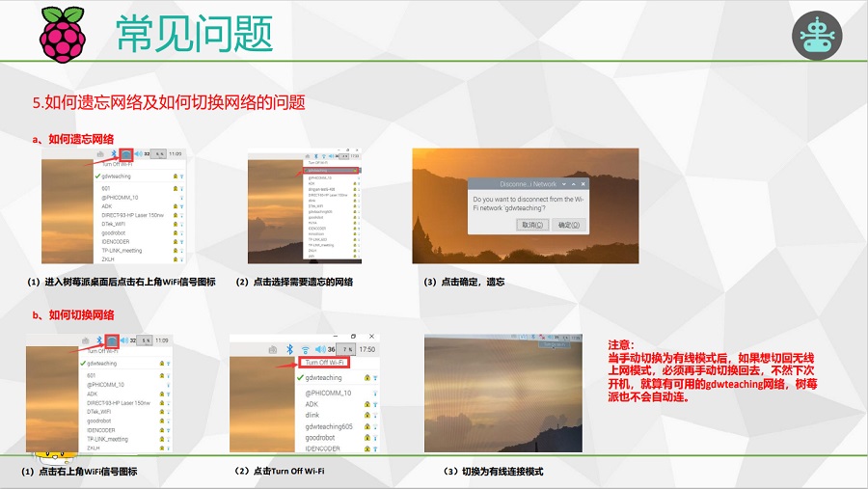Open the 17:50 clock in the panel
The width and height of the screenshot is (868, 489).
click(367, 348)
